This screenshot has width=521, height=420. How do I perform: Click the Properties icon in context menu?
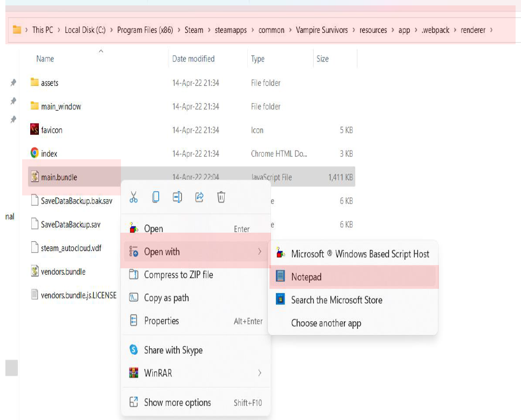pos(133,320)
